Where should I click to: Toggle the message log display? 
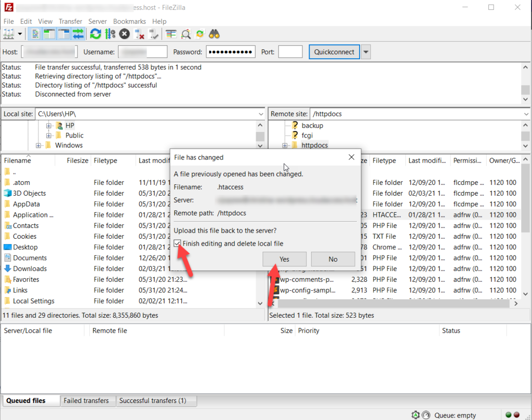[x=35, y=34]
